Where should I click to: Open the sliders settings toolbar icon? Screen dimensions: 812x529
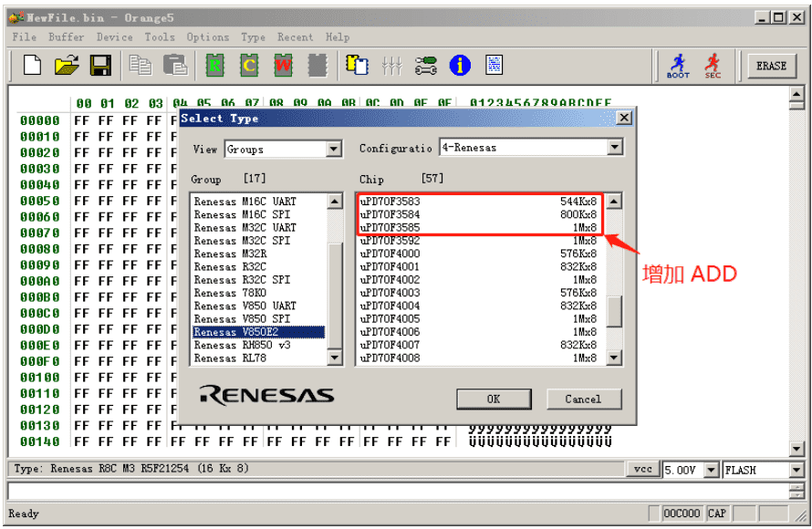coord(391,66)
